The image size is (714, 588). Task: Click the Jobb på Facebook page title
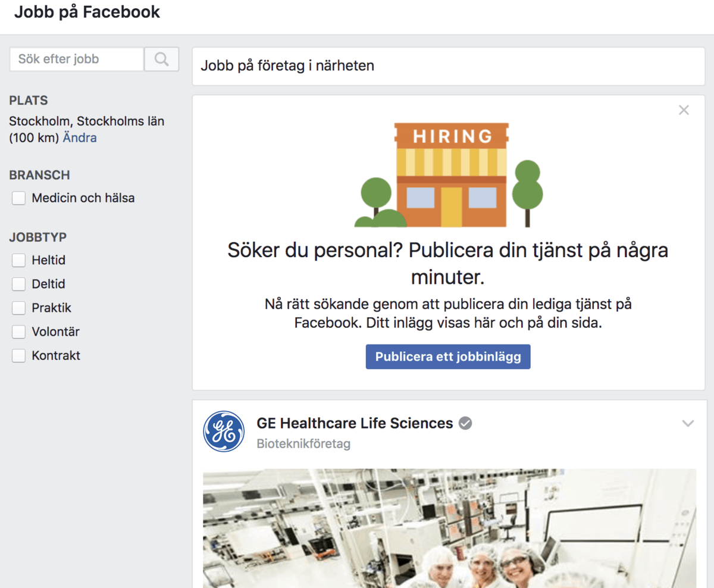[x=87, y=12]
